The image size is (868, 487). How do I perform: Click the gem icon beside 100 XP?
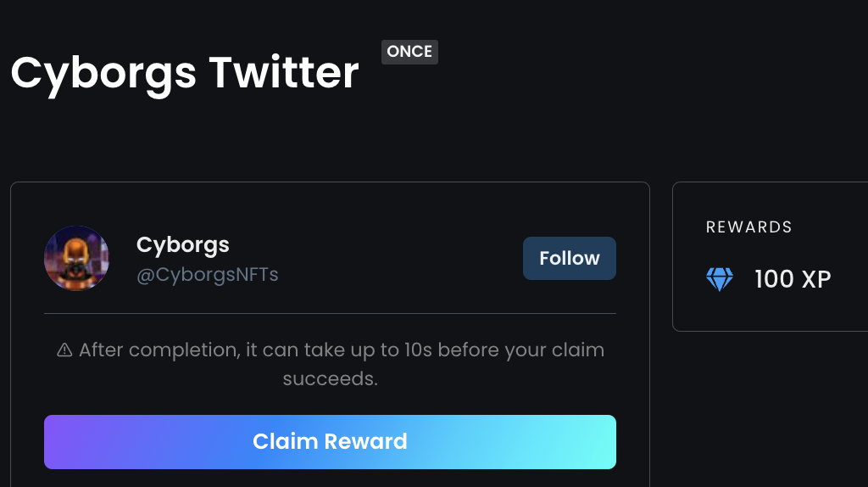(x=719, y=278)
